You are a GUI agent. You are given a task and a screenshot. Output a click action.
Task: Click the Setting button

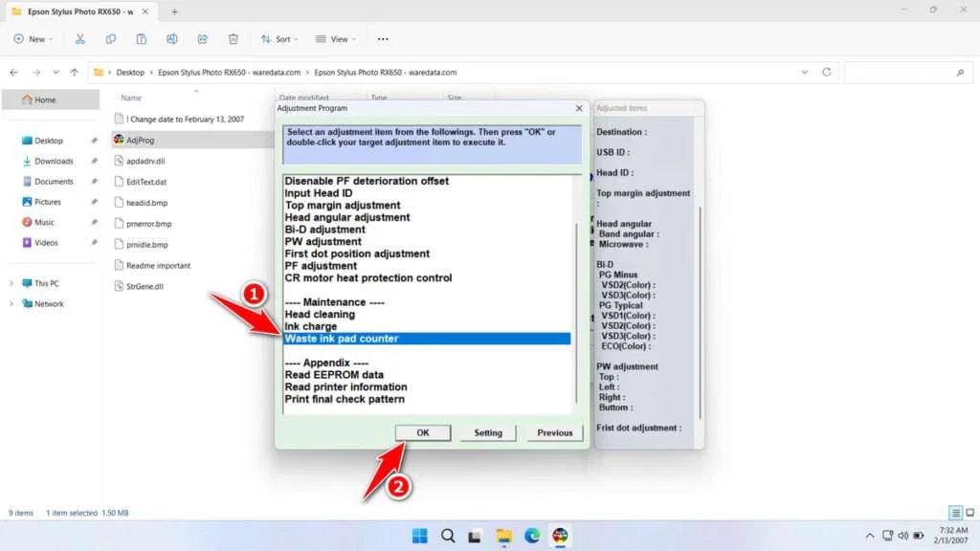click(487, 432)
